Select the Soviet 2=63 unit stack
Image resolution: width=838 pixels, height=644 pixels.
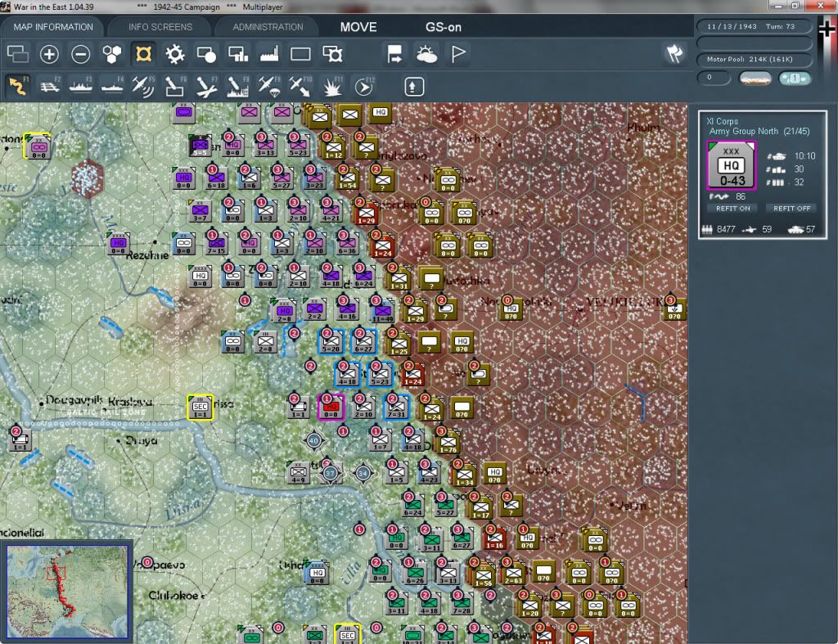coord(513,574)
